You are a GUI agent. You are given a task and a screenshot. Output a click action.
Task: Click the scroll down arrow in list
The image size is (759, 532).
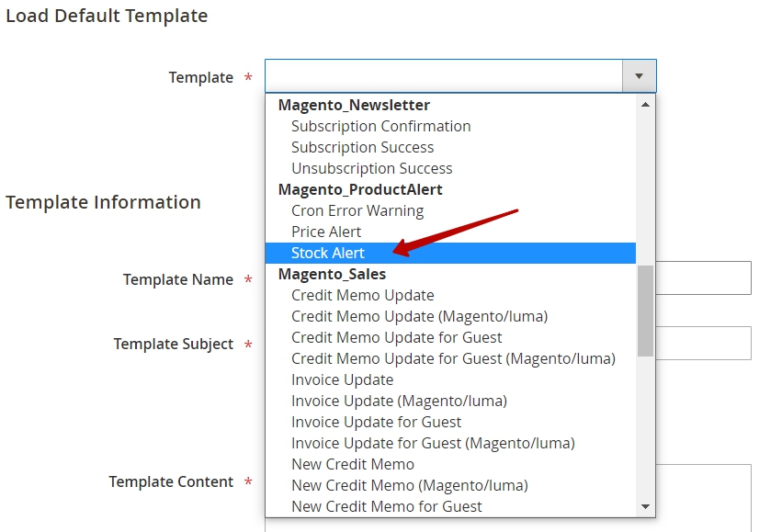click(645, 506)
